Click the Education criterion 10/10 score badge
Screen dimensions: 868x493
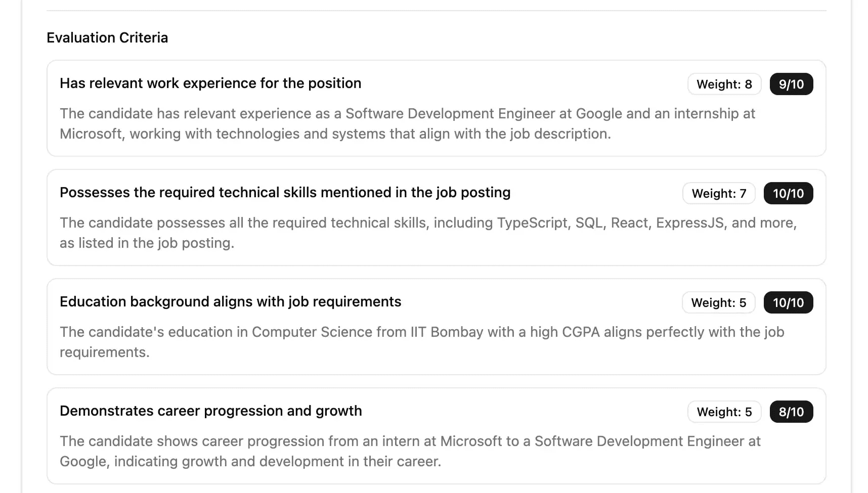pyautogui.click(x=788, y=303)
